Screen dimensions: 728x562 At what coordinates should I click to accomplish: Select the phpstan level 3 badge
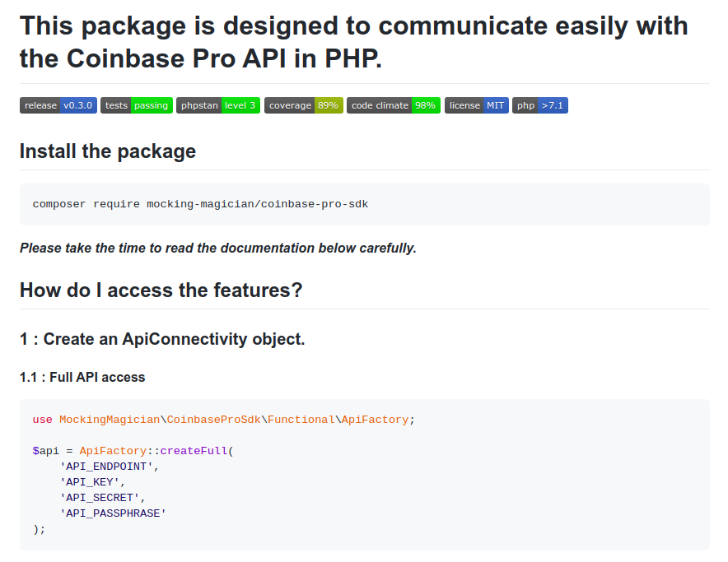coord(217,105)
